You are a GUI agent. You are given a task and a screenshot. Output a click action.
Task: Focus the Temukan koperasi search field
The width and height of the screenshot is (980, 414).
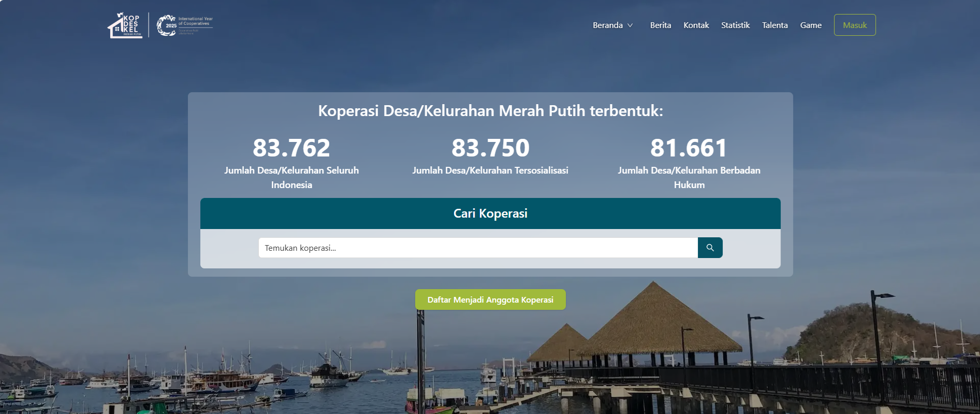pyautogui.click(x=478, y=248)
